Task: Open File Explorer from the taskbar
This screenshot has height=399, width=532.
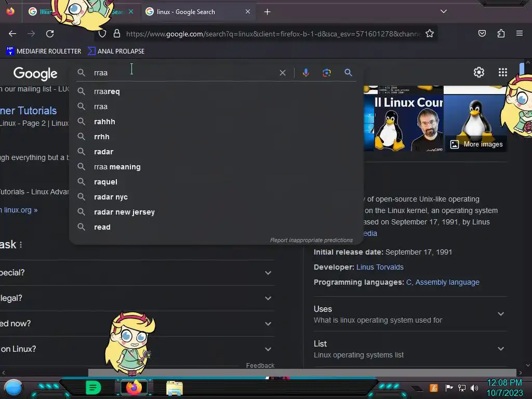Action: click(175, 388)
